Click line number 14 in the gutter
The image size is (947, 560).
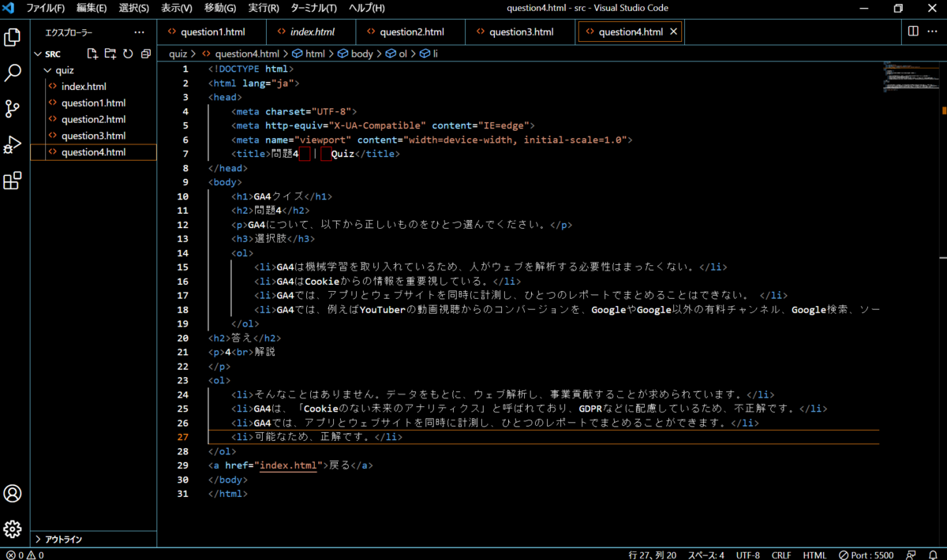pos(183,253)
